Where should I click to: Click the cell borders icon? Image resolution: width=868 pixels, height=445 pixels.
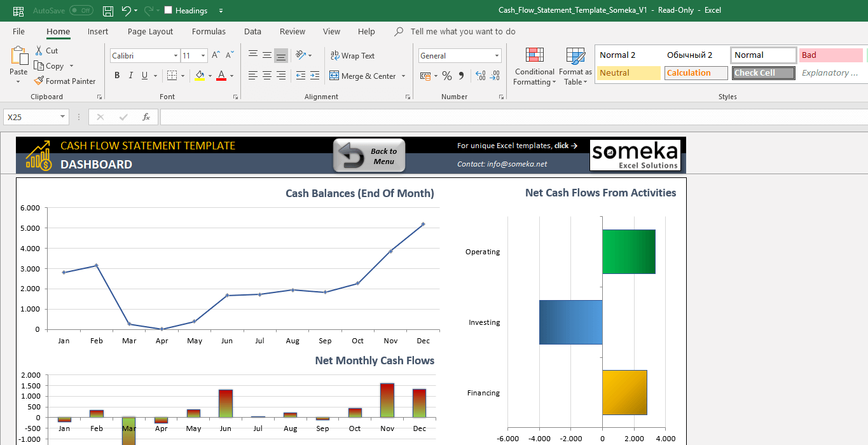click(172, 76)
